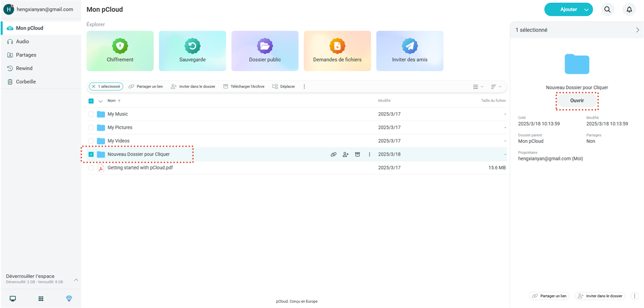
Task: Open Audio in sidebar
Action: point(41,41)
